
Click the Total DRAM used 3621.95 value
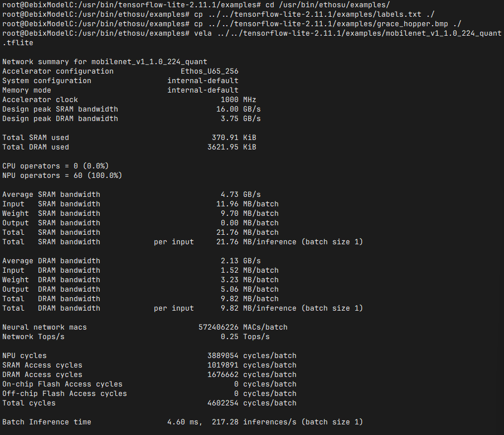(x=223, y=147)
